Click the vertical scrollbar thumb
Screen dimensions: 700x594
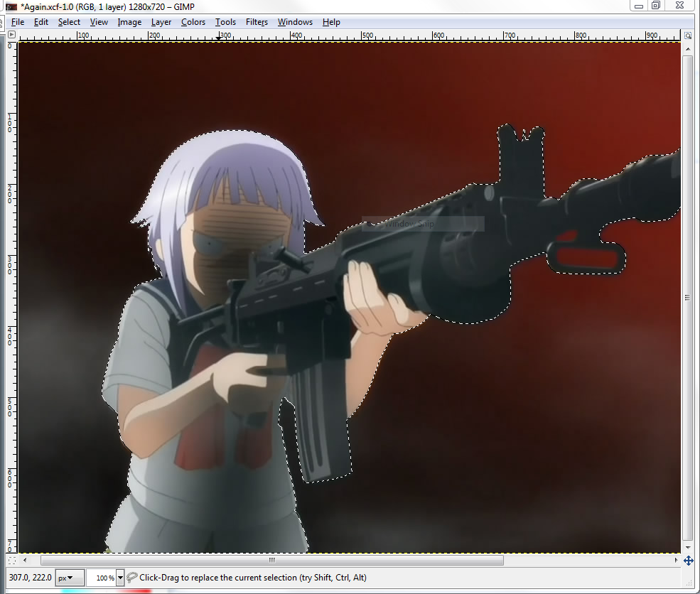coord(687,298)
